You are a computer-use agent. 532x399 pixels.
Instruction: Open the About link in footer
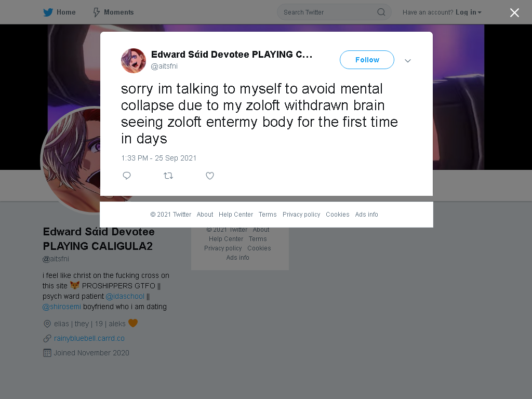click(x=205, y=215)
